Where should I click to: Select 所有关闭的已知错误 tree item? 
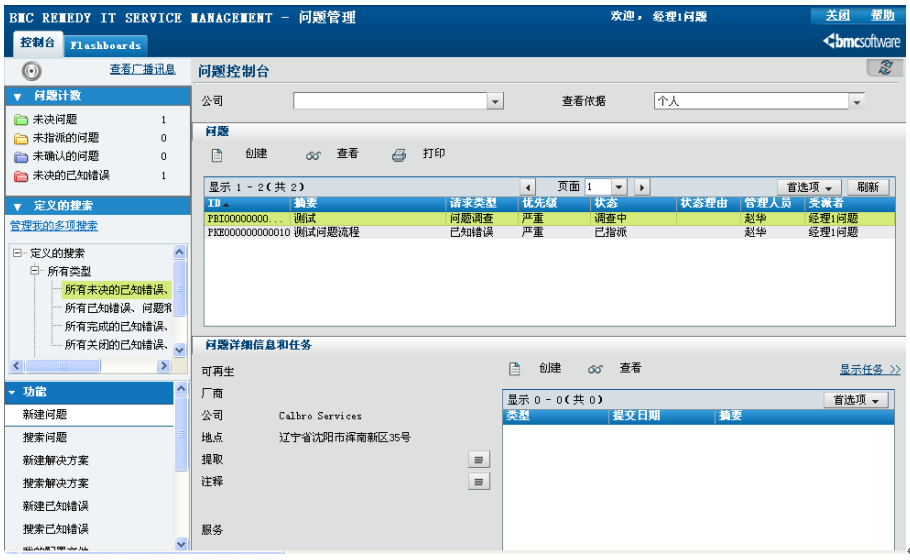pos(116,345)
